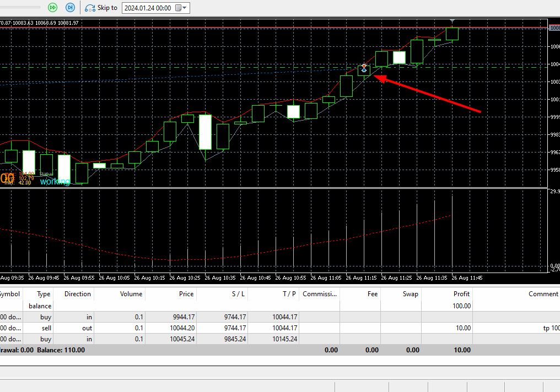
Task: Select the buy deal priced 10045.24
Action: (280, 339)
